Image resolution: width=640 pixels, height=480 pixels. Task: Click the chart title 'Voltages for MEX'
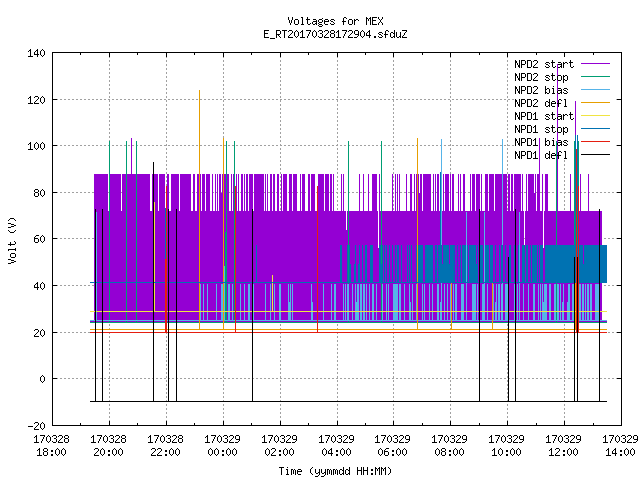(x=335, y=21)
